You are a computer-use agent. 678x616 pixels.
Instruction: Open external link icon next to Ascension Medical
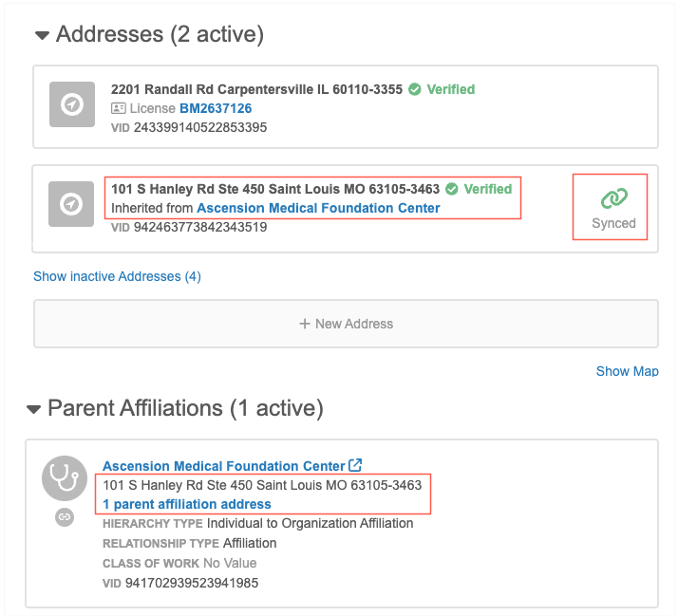355,466
